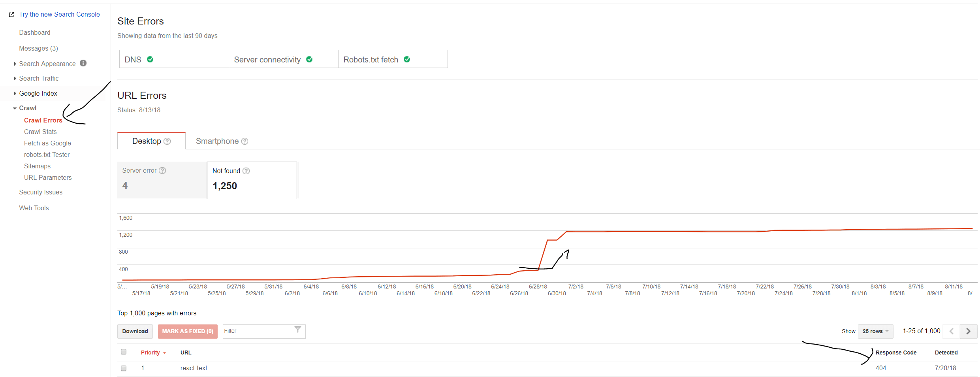The image size is (980, 377).
Task: Click the DNS green checkmark status icon
Action: [x=150, y=59]
